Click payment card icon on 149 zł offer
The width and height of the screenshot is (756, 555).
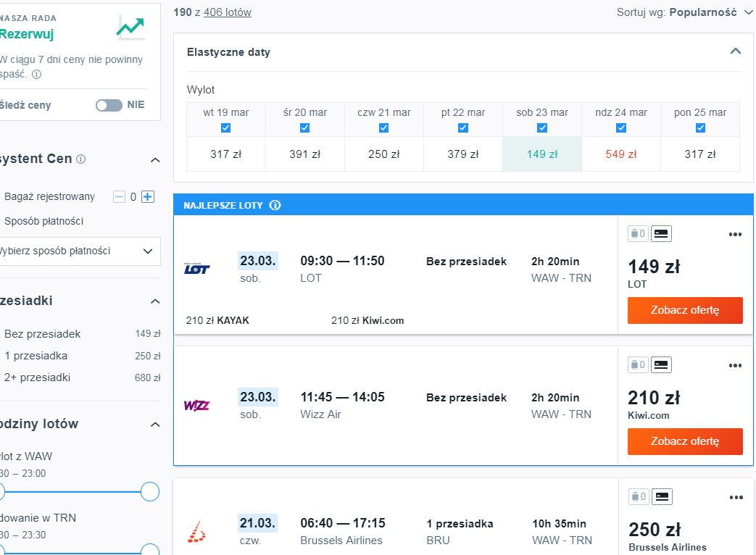point(661,233)
